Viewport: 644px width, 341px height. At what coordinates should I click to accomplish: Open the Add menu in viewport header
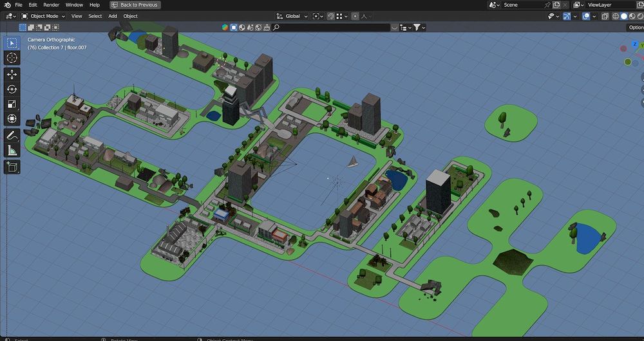pos(113,16)
